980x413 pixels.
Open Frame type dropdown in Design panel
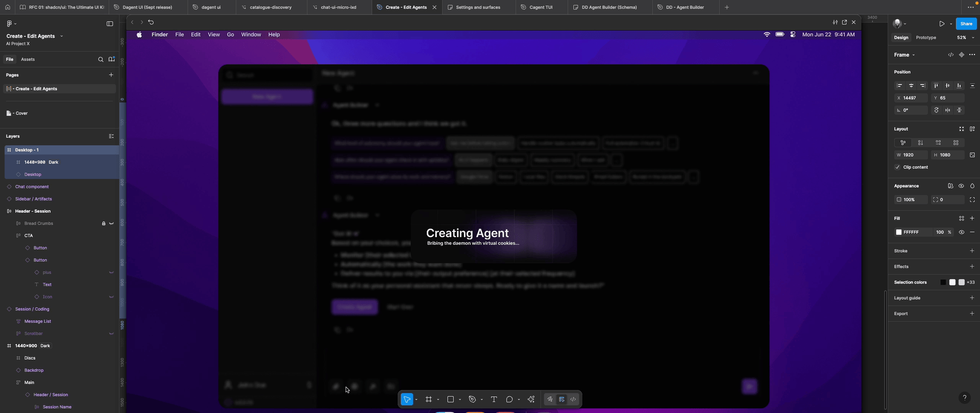coord(904,55)
